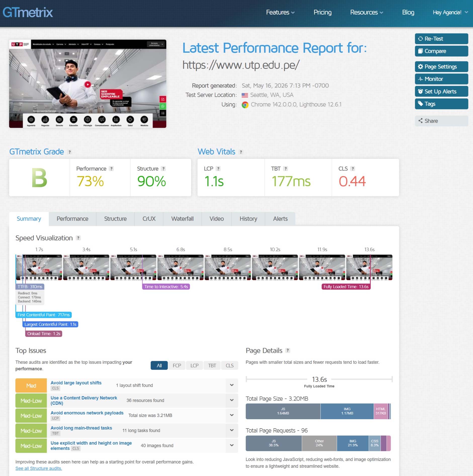Click the JS 38.5% requests segment
473x476 pixels.
coord(274,443)
